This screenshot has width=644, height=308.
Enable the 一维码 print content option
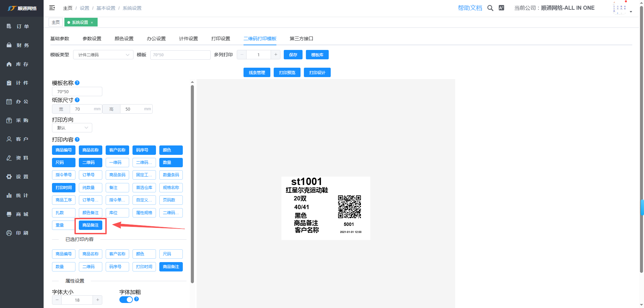[x=117, y=163]
